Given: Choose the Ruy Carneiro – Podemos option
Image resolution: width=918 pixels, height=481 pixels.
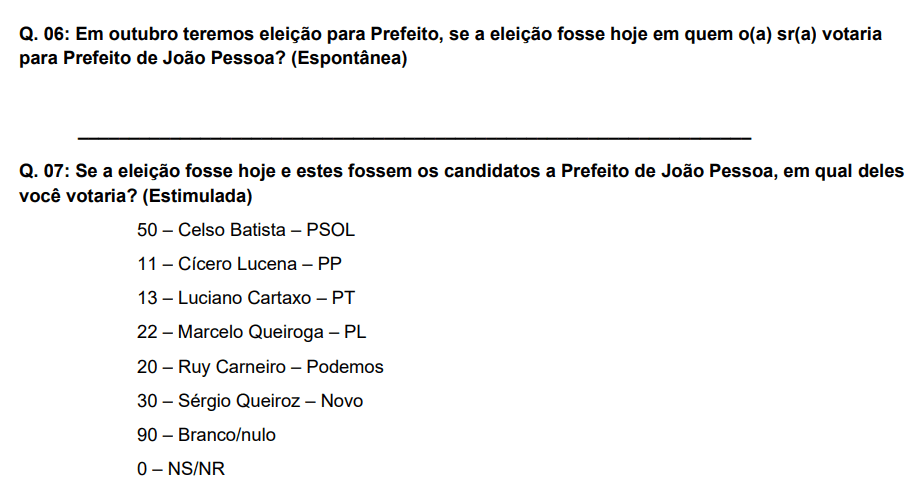Looking at the screenshot, I should tap(260, 367).
